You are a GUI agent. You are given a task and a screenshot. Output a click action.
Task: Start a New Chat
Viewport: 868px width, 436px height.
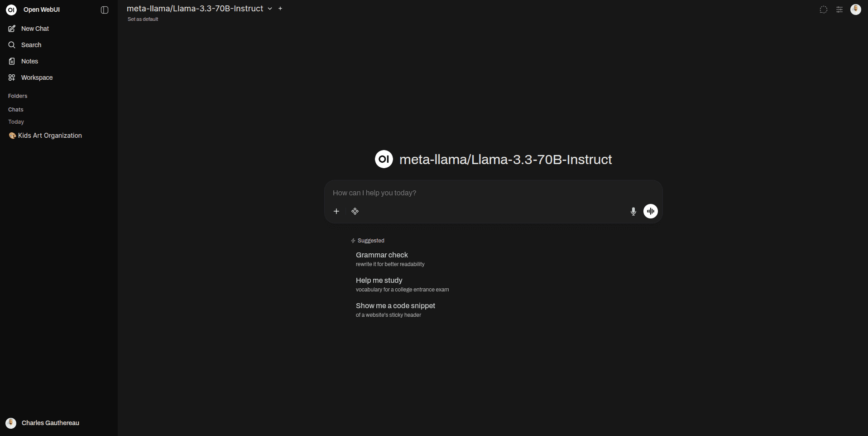click(35, 29)
